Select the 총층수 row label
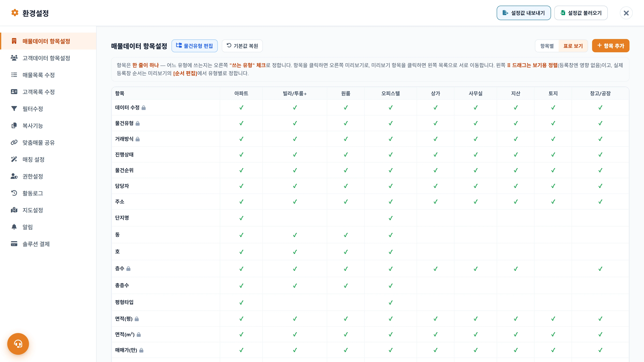 pyautogui.click(x=122, y=285)
